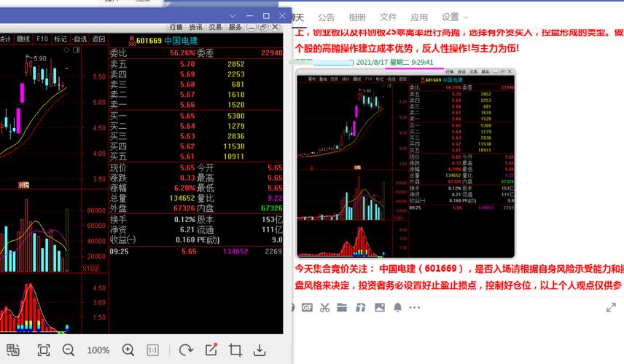624x364 pixels.
Task: Click the round close button of stock software
Action: (275, 27)
